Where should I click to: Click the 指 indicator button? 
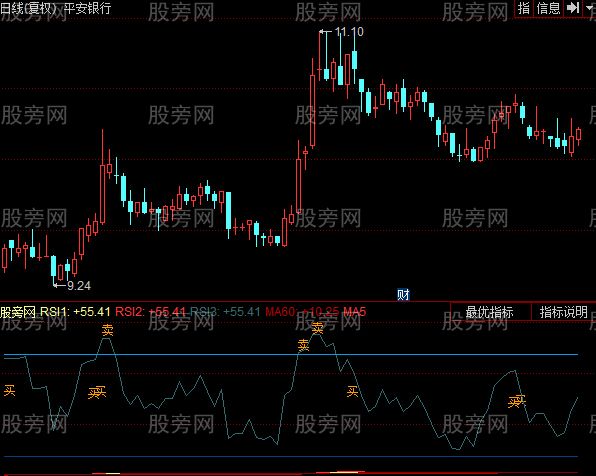click(x=524, y=8)
